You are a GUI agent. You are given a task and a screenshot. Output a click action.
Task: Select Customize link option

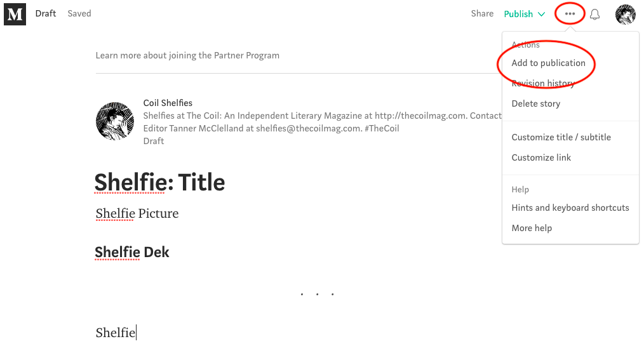[x=541, y=157]
